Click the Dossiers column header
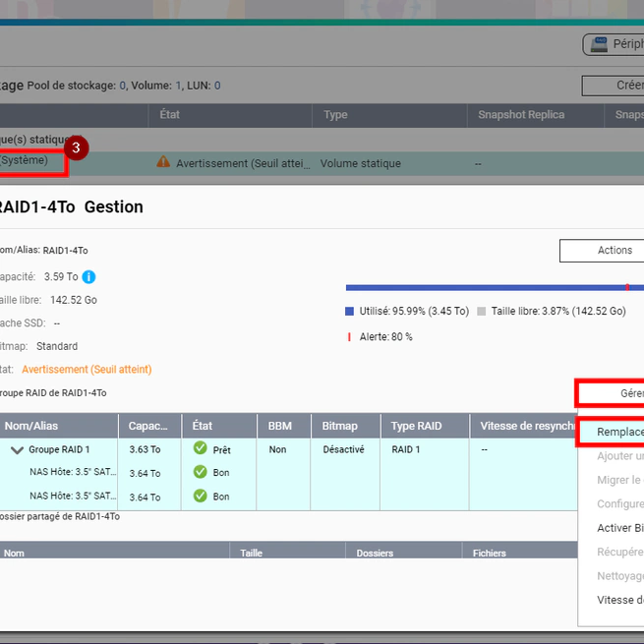Viewport: 644px width, 644px height. 404,551
